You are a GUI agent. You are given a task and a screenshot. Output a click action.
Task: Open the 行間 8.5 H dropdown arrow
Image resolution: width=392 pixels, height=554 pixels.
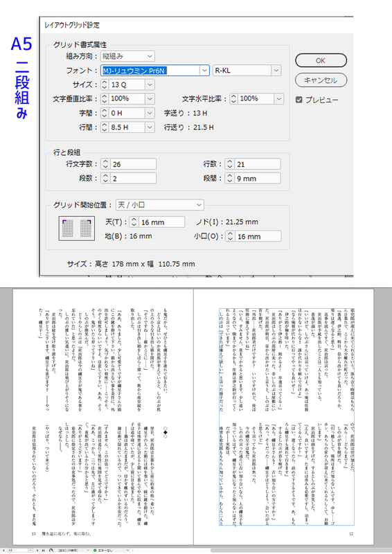150,127
